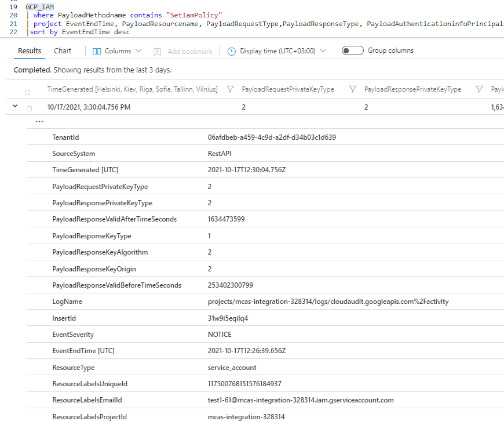Filter the PayloadResponsePrivateKeyType column
Image resolution: width=504 pixels, height=421 pixels.
click(x=479, y=89)
